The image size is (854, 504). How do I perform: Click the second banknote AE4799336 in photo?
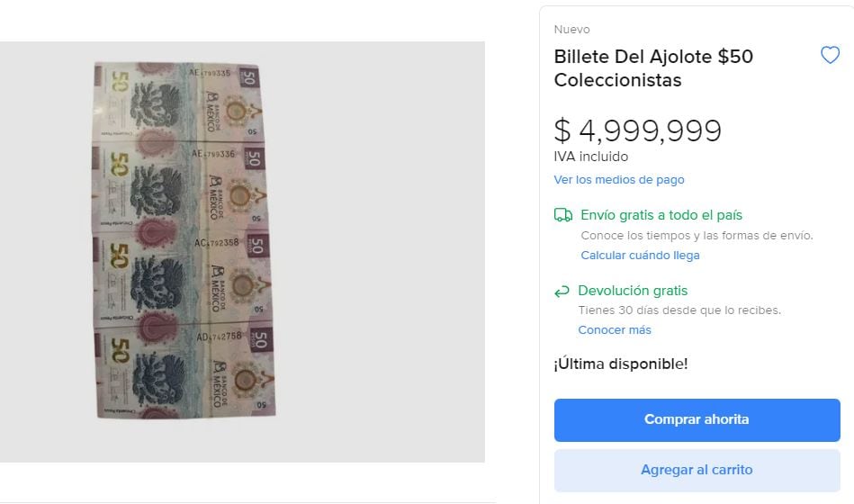(x=179, y=185)
